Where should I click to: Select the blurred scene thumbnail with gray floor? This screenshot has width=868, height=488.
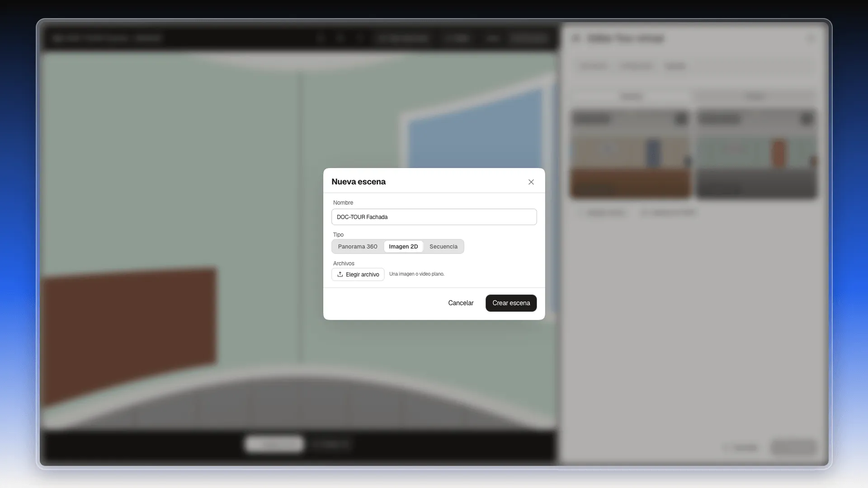tap(756, 154)
